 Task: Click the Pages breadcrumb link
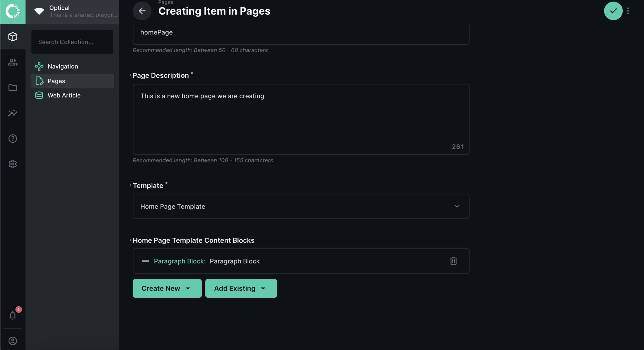click(x=166, y=2)
